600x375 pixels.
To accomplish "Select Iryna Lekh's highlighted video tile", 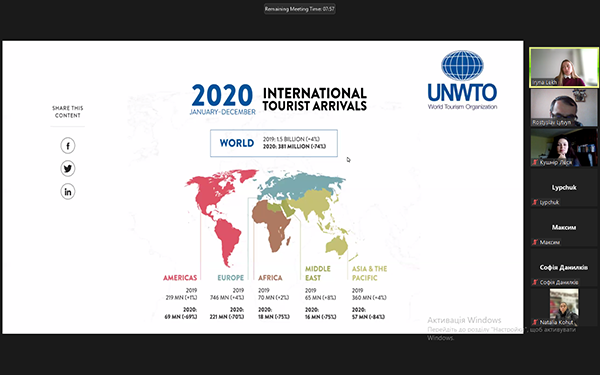I will [564, 67].
